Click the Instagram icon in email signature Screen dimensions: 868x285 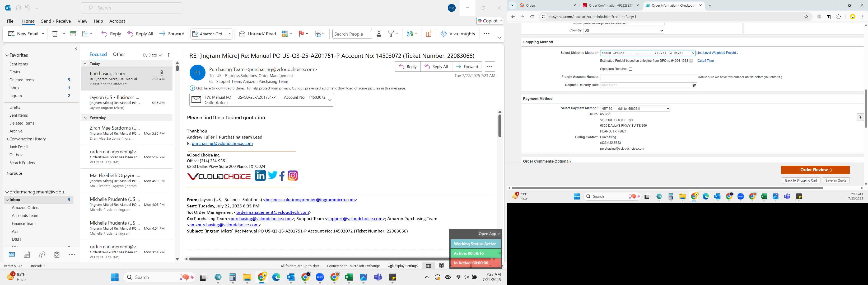(x=293, y=176)
